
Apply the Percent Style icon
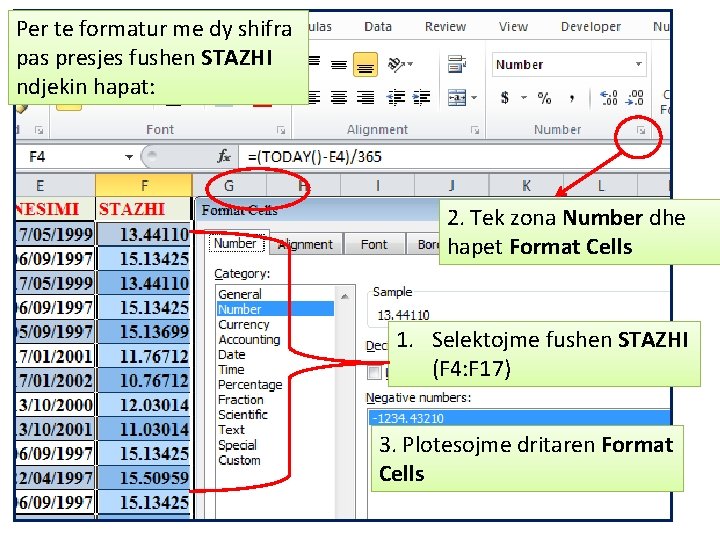(545, 97)
